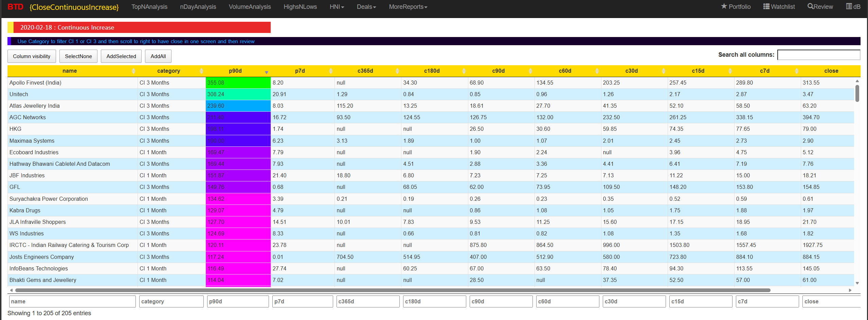
Task: Sort by c7d column arrows
Action: point(797,71)
